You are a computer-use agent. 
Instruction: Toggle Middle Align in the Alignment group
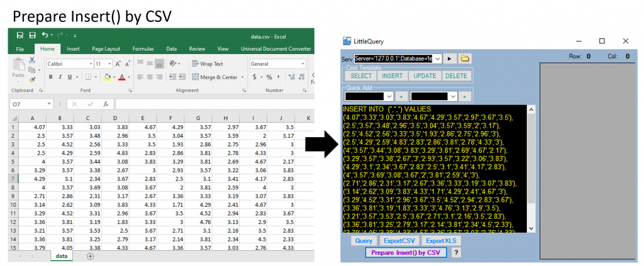tap(150, 64)
